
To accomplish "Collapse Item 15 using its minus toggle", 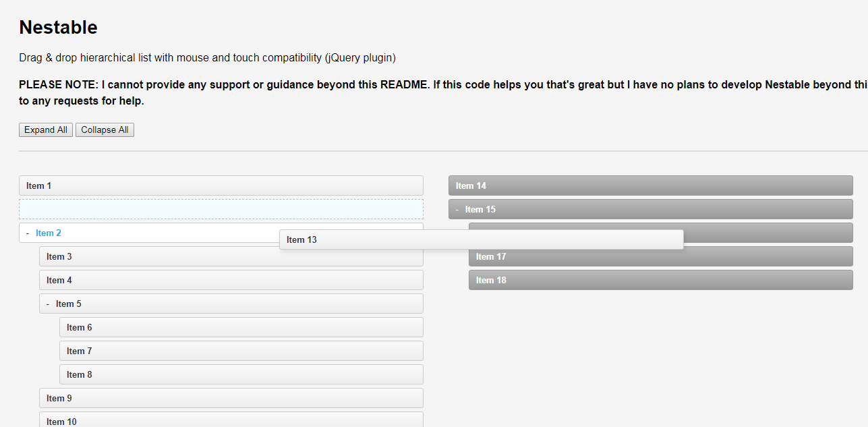I will [x=457, y=209].
